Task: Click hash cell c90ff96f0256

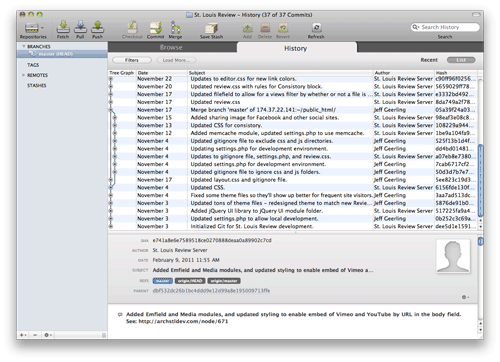Action: click(x=455, y=79)
